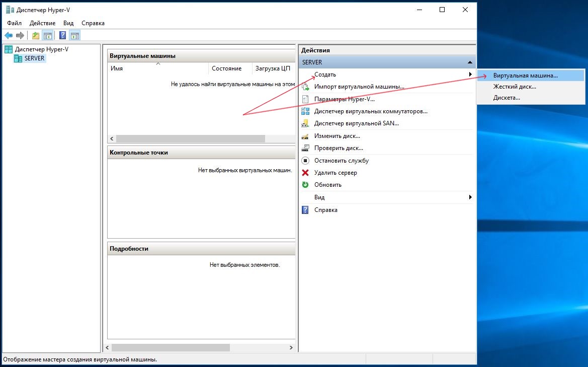
Task: Click Импорт виртуальной машины action icon
Action: 305,87
